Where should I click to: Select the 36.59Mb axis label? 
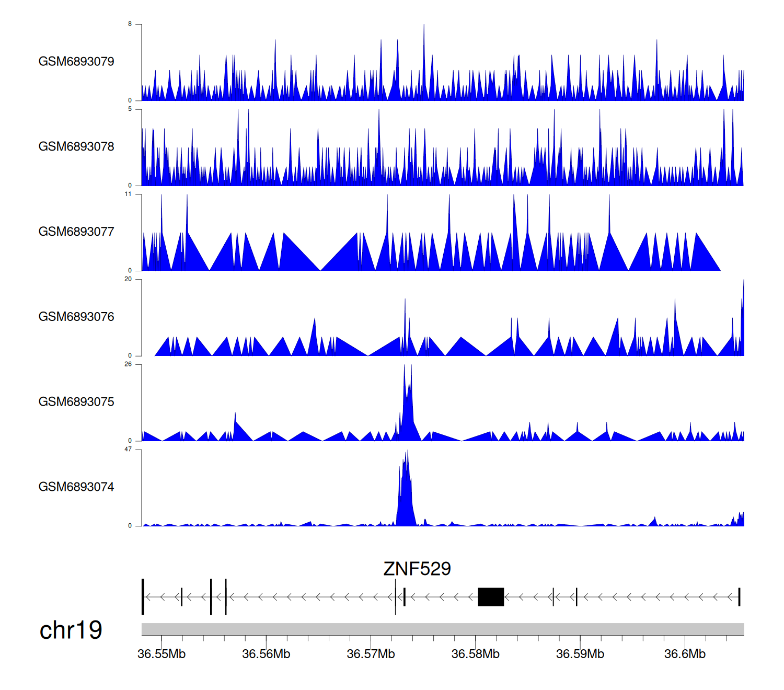point(580,654)
